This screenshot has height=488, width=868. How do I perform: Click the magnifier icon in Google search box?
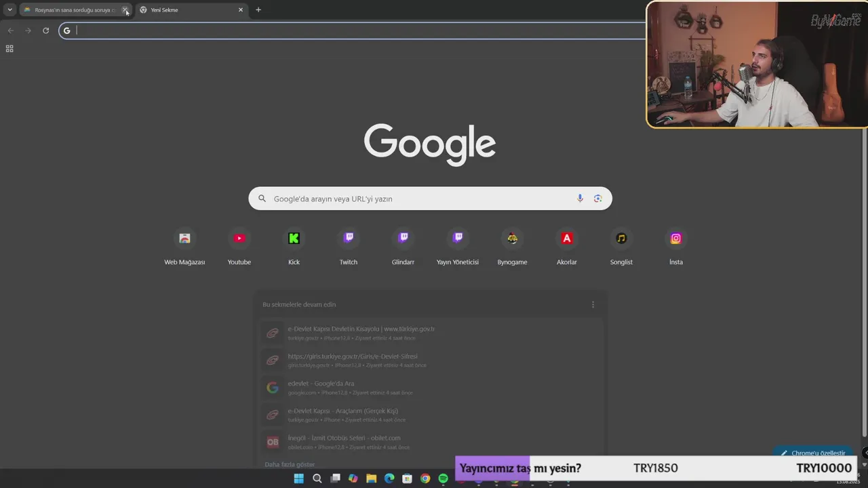coord(262,199)
